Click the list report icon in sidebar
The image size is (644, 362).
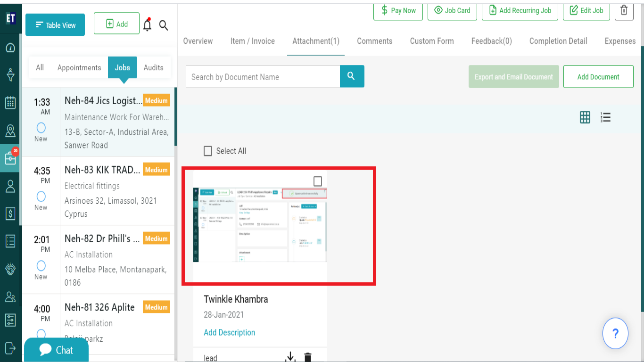(x=10, y=241)
